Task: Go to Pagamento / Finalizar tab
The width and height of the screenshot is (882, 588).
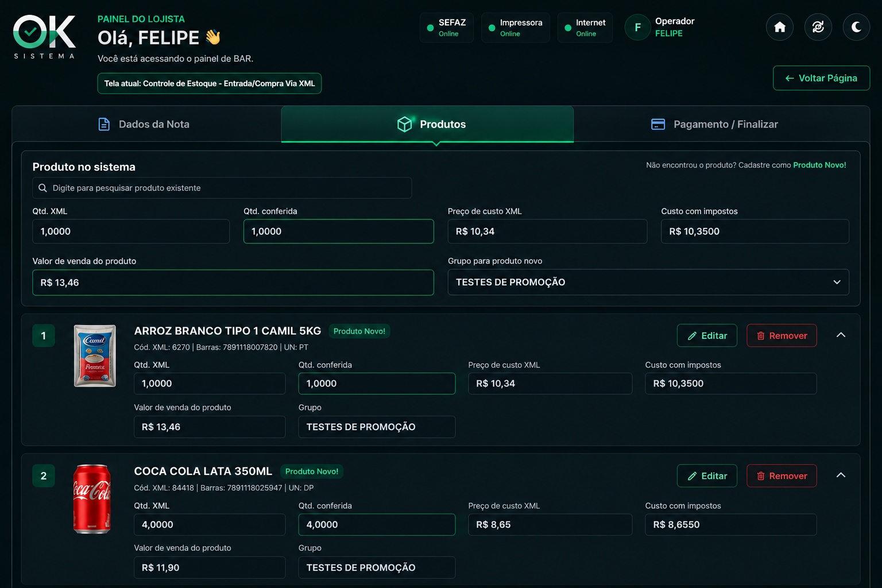Action: click(x=721, y=124)
